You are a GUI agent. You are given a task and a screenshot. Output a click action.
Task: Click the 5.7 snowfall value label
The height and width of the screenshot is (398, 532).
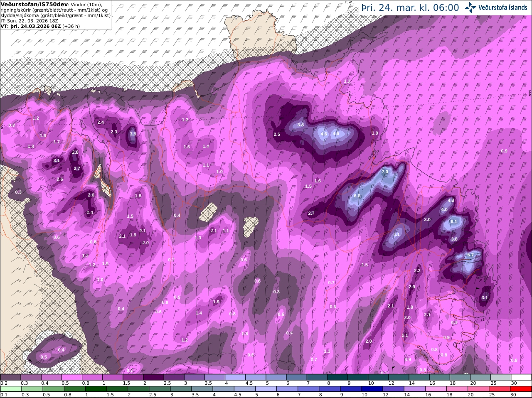point(470,255)
